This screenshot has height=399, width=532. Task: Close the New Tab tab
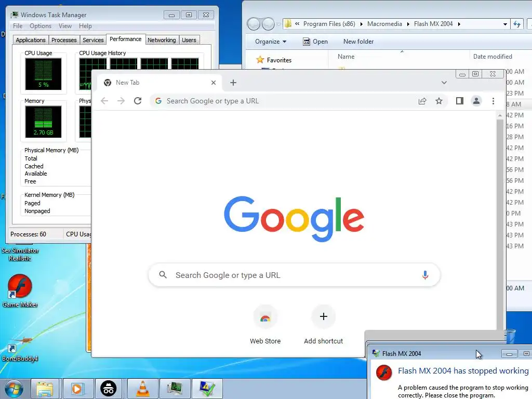[214, 83]
